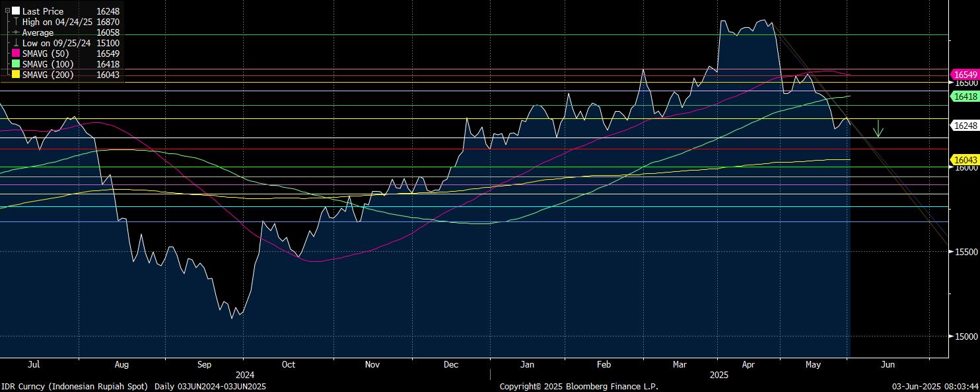
Task: Click the High marker icon in legend
Action: click(x=16, y=22)
